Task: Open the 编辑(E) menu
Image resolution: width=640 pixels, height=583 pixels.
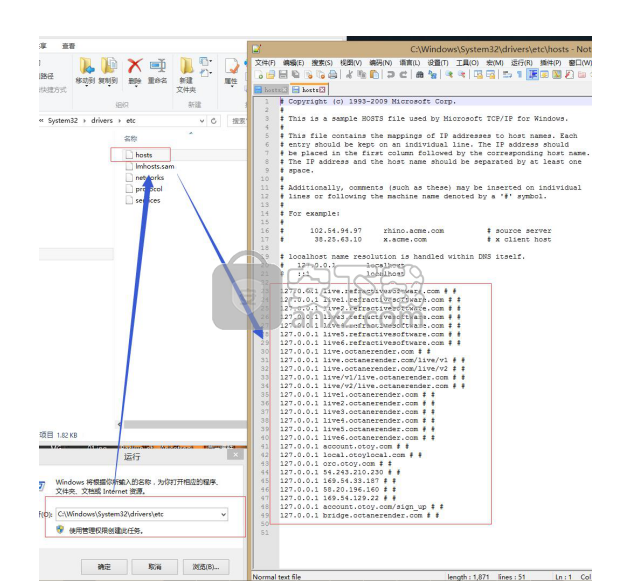Action: click(293, 62)
